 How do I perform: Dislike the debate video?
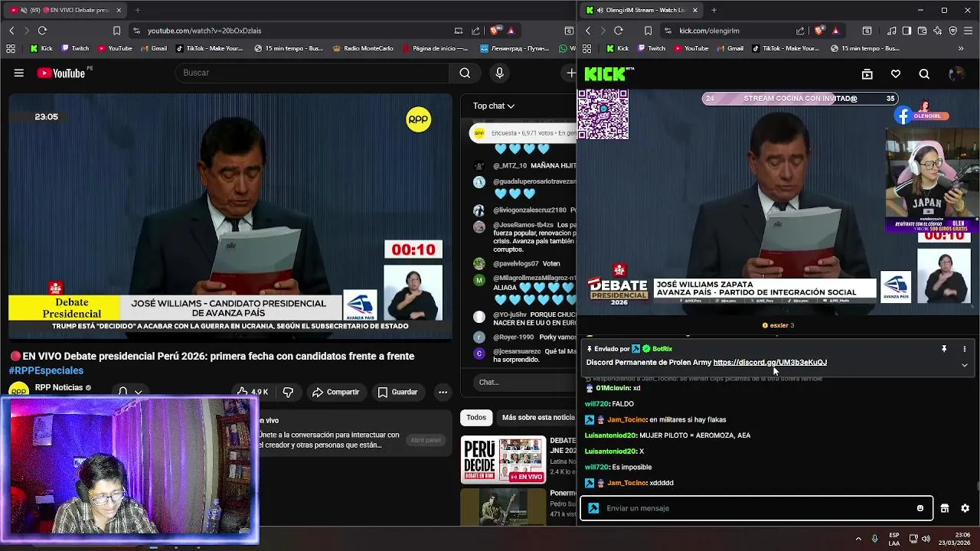tap(288, 392)
